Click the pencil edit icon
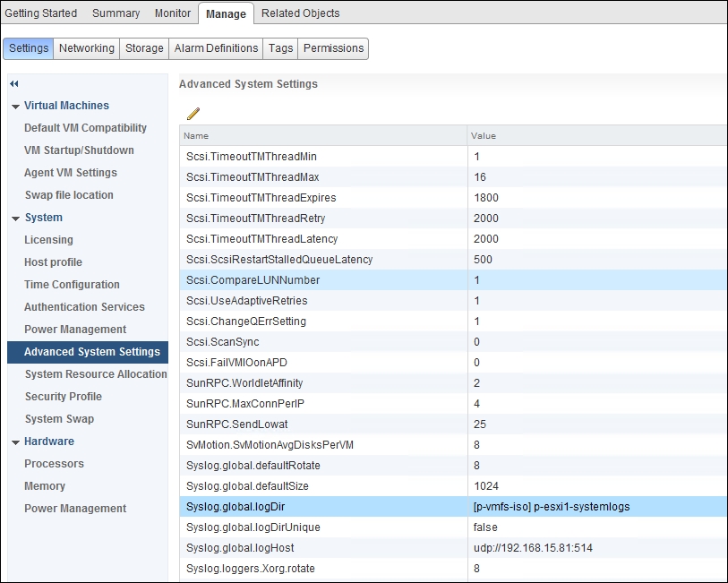Screen dimensions: 728x583 point(193,113)
